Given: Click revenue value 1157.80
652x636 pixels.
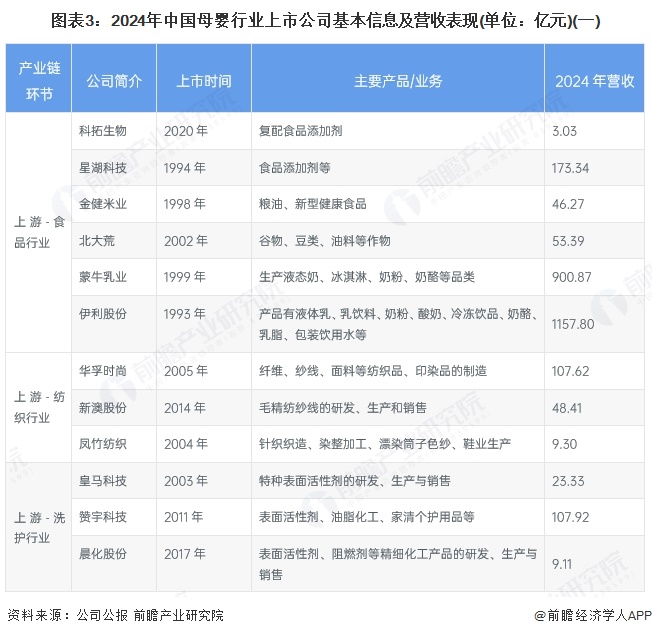Looking at the screenshot, I should coord(573,324).
